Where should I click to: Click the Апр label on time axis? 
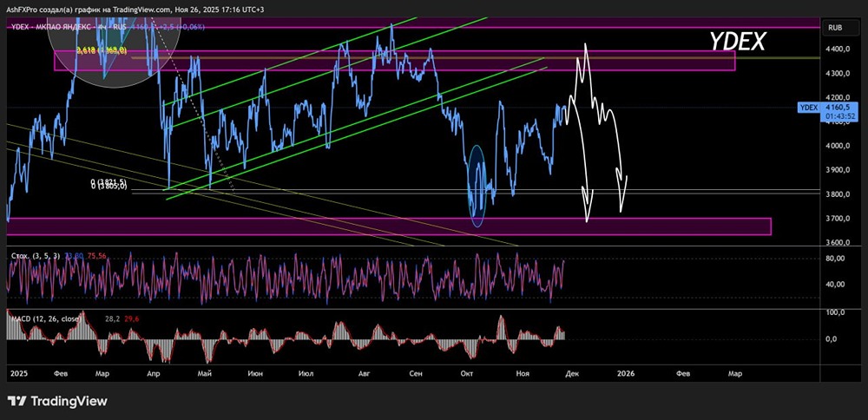click(x=154, y=374)
